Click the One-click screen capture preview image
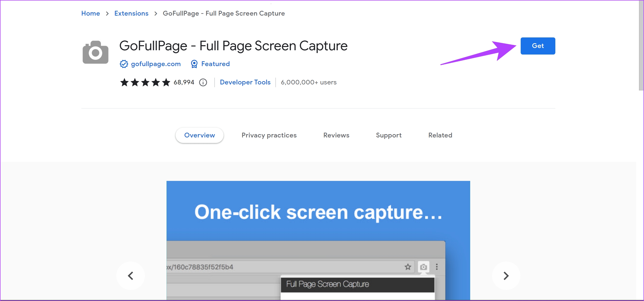 pos(318,240)
